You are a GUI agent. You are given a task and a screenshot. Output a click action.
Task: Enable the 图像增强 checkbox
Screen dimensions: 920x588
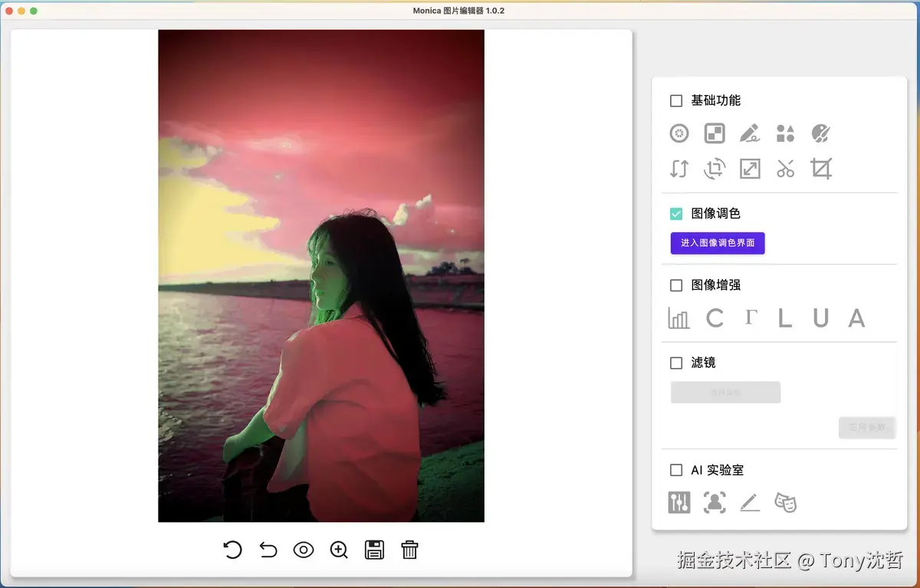click(x=676, y=285)
